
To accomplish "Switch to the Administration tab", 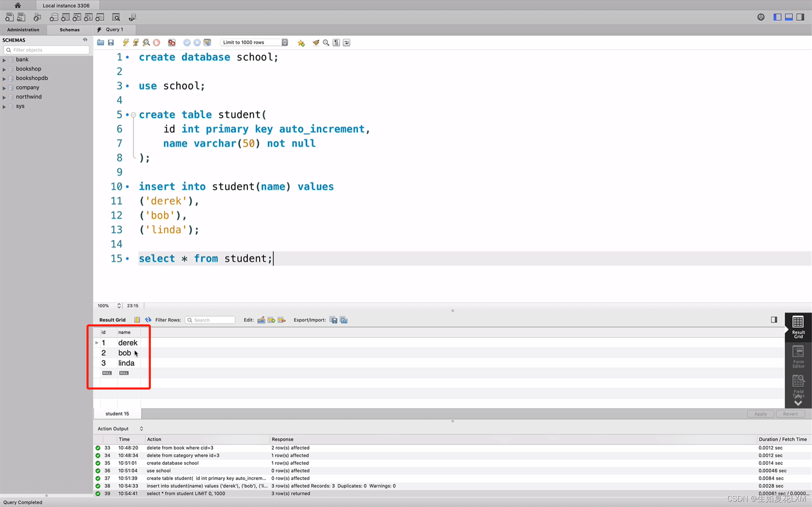I will click(23, 30).
